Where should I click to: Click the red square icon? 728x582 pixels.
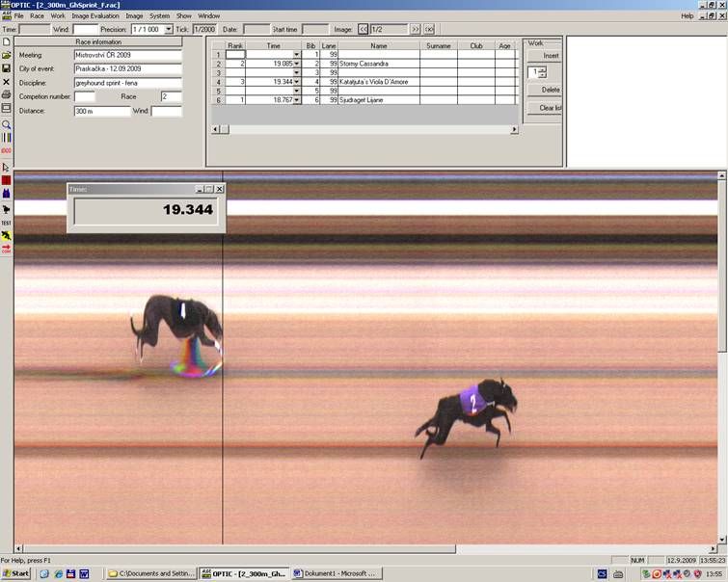(x=6, y=180)
